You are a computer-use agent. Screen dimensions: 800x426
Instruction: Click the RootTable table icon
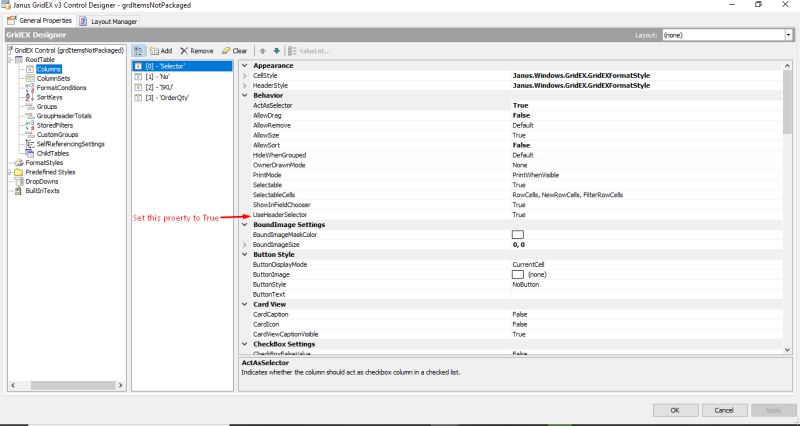(x=20, y=60)
